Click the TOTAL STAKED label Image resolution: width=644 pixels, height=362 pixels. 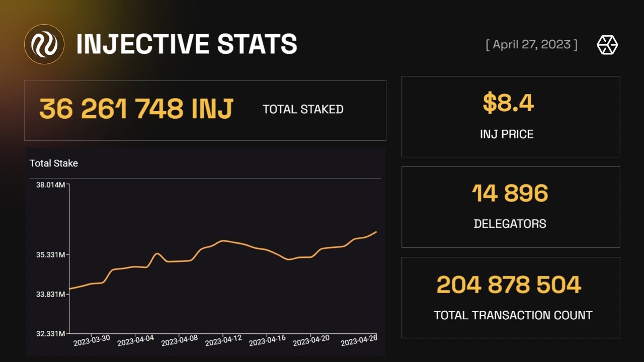[x=303, y=110]
